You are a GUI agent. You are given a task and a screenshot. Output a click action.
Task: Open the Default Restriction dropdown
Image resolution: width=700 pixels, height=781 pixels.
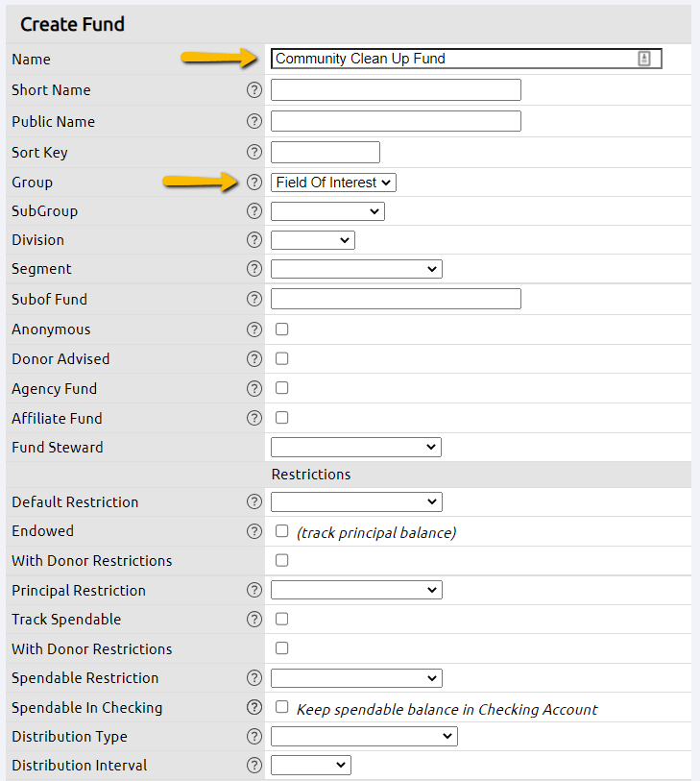pyautogui.click(x=355, y=501)
